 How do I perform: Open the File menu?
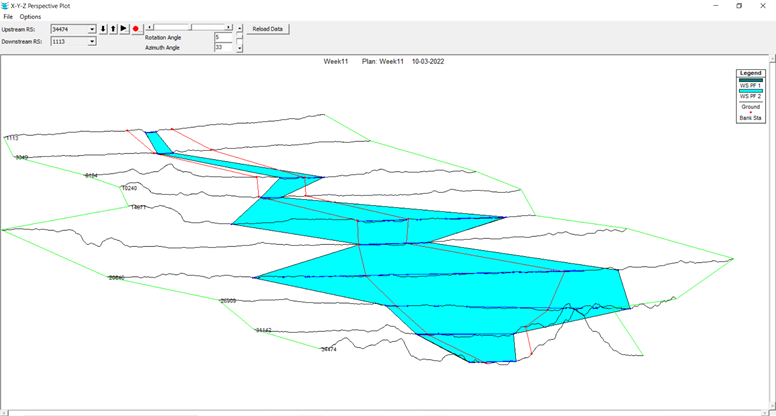tap(8, 17)
